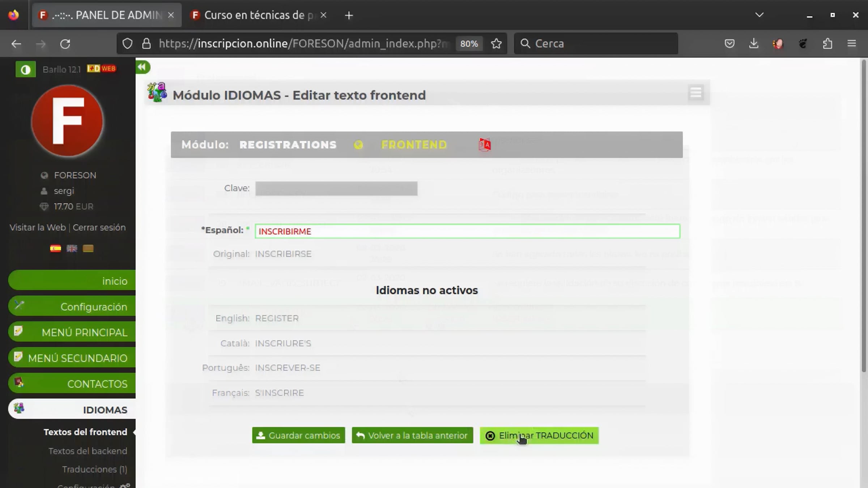Open Firefox downloads icon
Screen dimensions: 868x488
click(x=754, y=44)
